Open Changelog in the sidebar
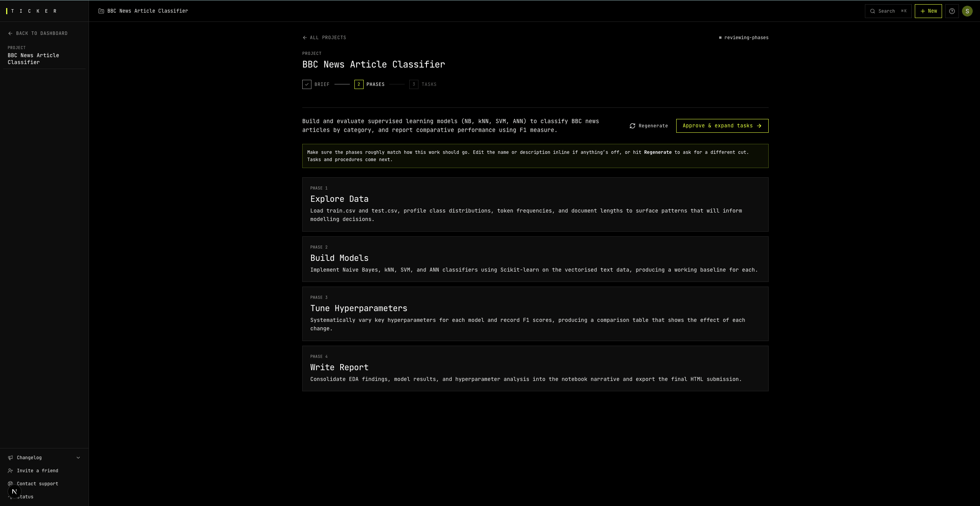The image size is (980, 506). (44, 458)
